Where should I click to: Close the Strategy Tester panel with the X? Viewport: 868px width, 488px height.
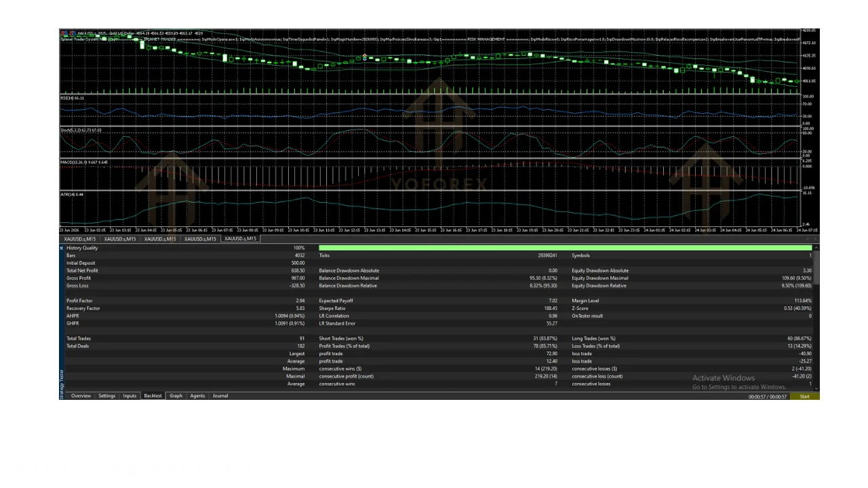pos(62,248)
